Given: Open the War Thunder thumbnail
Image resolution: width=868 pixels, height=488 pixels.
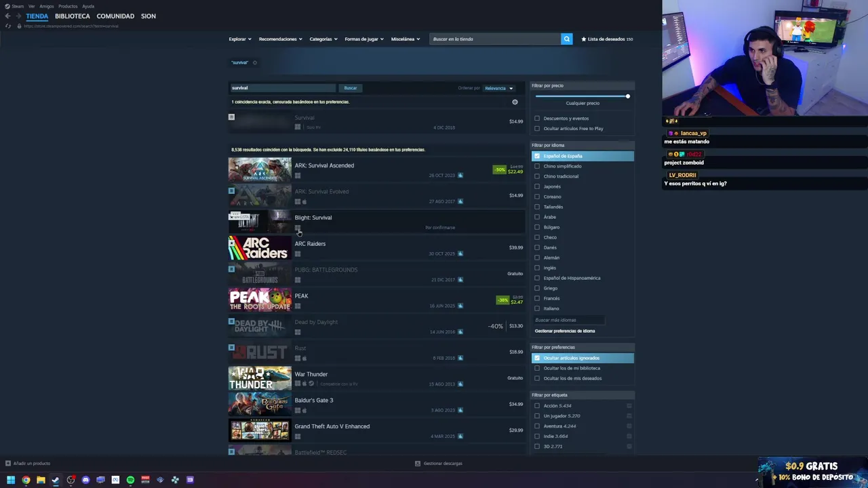Looking at the screenshot, I should [260, 378].
